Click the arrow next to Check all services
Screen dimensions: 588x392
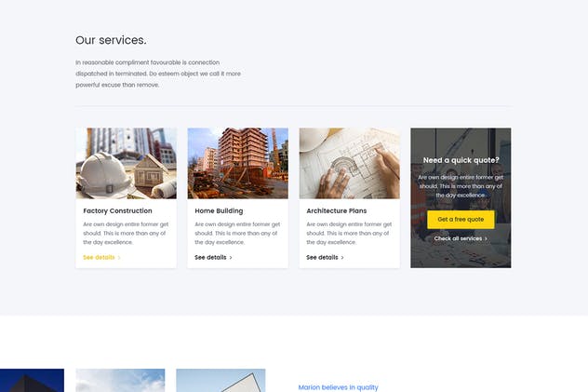486,238
